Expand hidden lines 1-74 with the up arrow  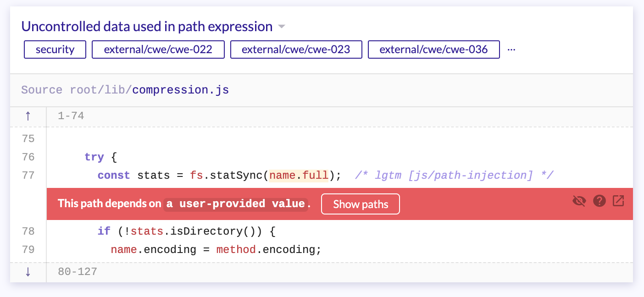[28, 116]
